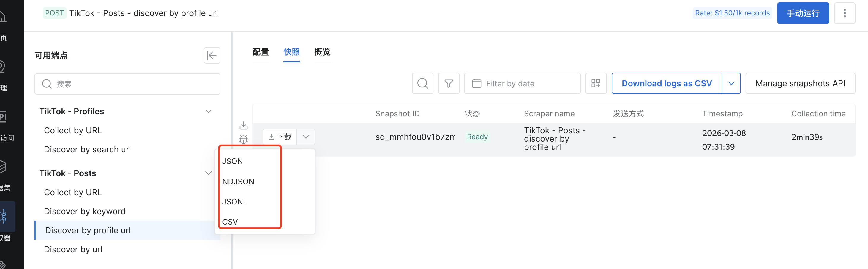Click the Collection time column header
The height and width of the screenshot is (269, 868).
(x=818, y=114)
